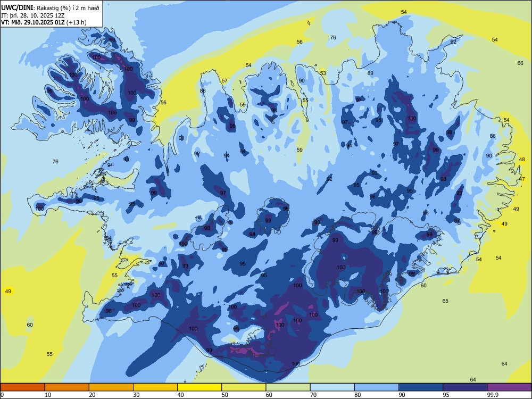This screenshot has width=532, height=399.
Task: Click the dark orange 0–10 legend swatch
Action: tap(22, 387)
